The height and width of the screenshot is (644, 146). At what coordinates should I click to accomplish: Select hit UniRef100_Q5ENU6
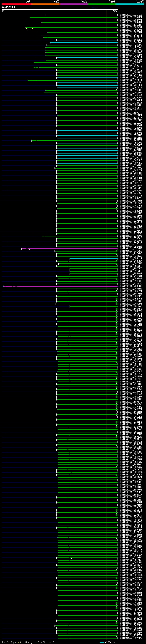point(131,20)
